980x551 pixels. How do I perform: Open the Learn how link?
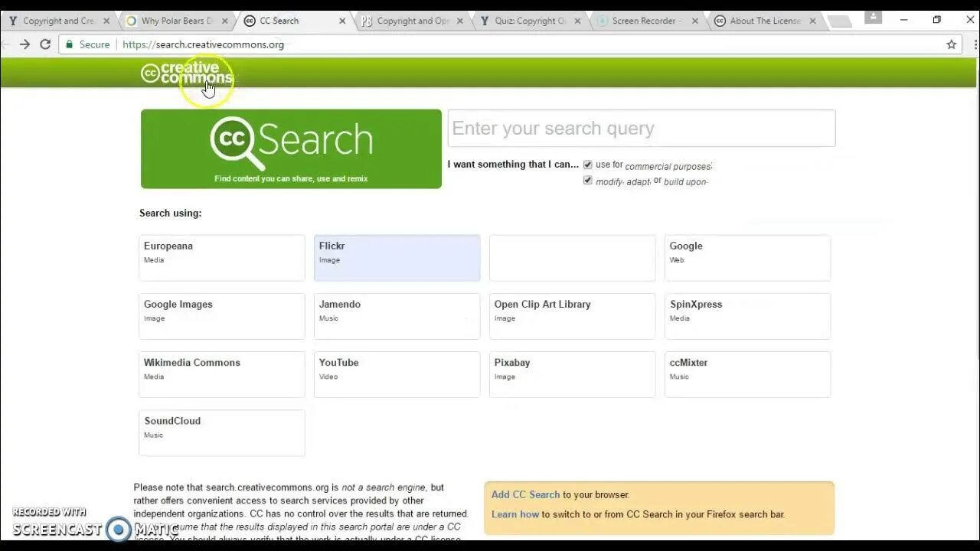pyautogui.click(x=515, y=514)
